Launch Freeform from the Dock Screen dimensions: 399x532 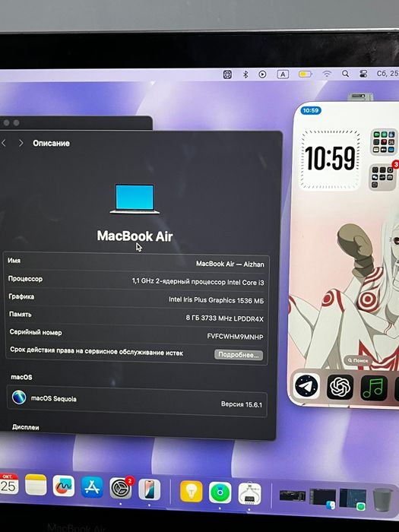[x=63, y=486]
